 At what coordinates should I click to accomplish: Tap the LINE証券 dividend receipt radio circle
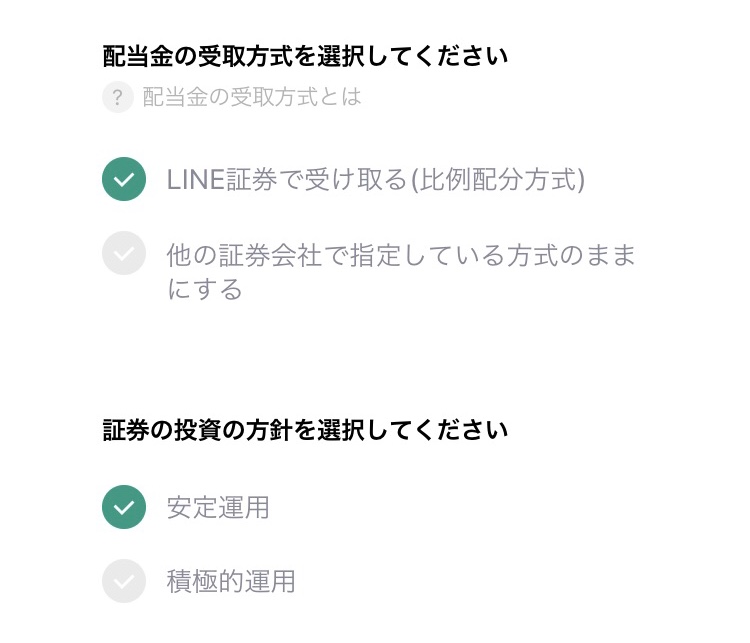(124, 179)
